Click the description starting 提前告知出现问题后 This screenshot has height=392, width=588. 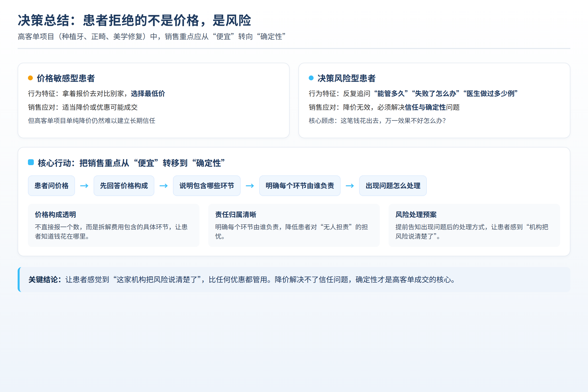[x=472, y=232]
